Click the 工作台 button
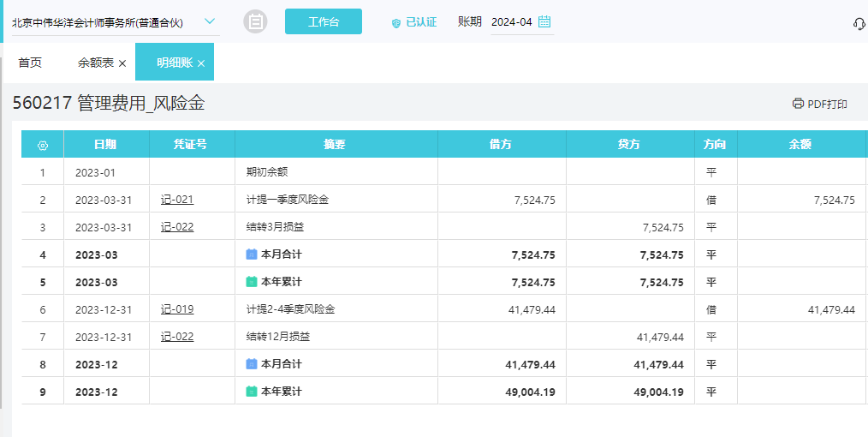Image resolution: width=868 pixels, height=437 pixels. pyautogui.click(x=323, y=22)
